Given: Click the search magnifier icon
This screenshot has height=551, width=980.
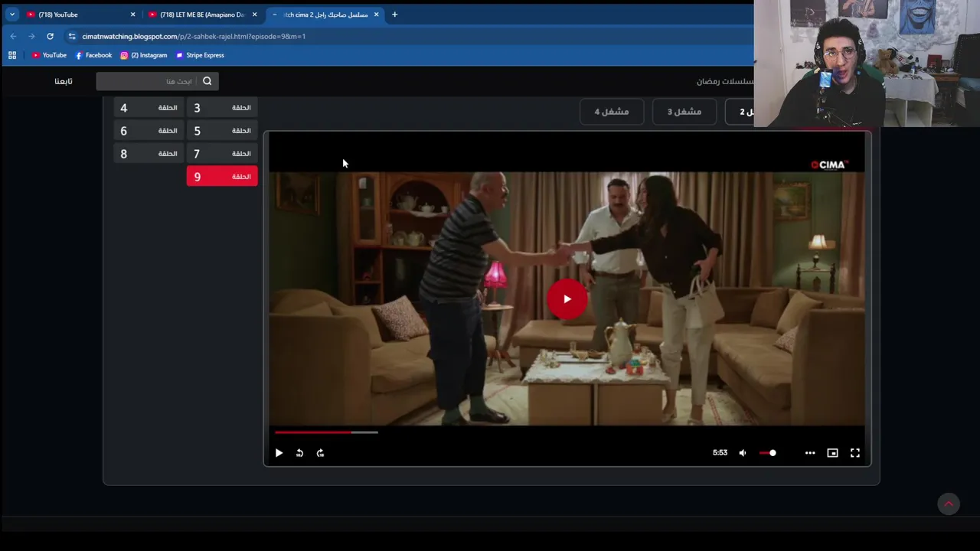Looking at the screenshot, I should click(207, 81).
